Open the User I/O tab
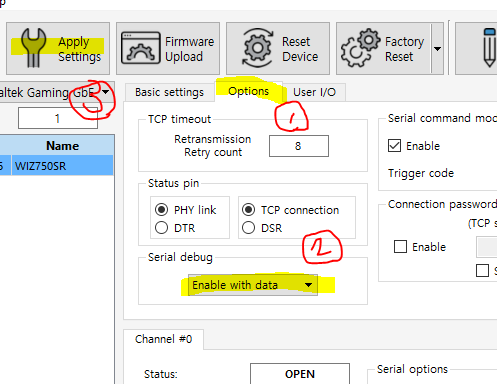Screen dimensions: 497x384 [x=314, y=92]
